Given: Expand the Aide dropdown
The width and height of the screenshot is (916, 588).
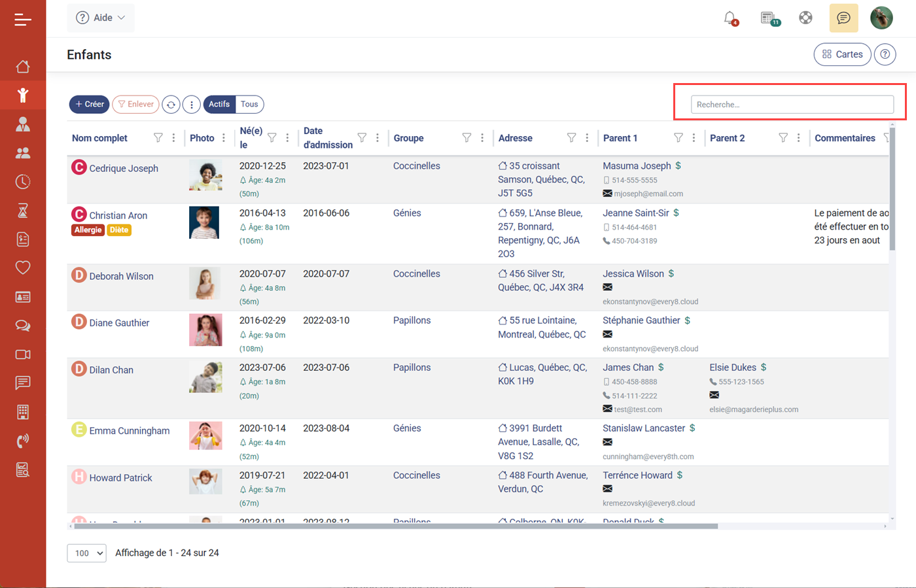Looking at the screenshot, I should [x=100, y=18].
